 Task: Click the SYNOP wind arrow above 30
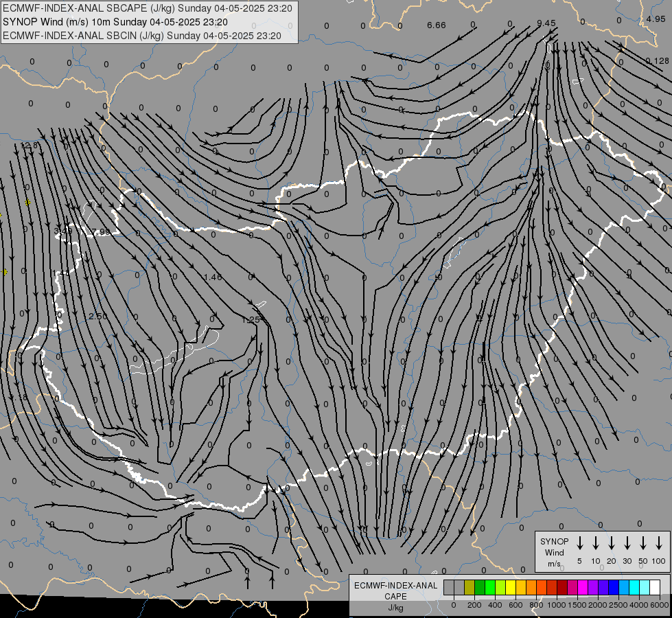click(627, 543)
